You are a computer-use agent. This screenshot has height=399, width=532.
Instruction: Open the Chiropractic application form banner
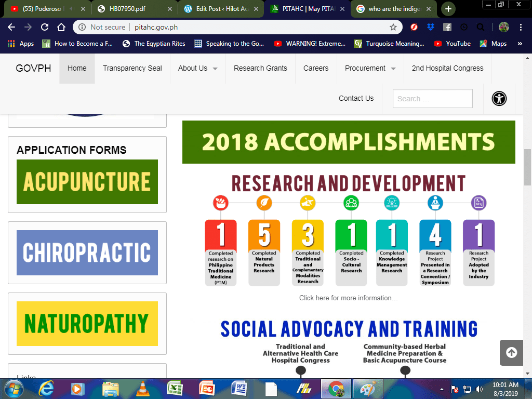(x=87, y=253)
